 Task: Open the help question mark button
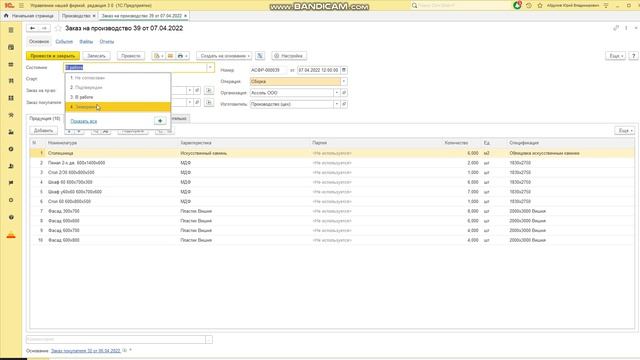tap(633, 56)
